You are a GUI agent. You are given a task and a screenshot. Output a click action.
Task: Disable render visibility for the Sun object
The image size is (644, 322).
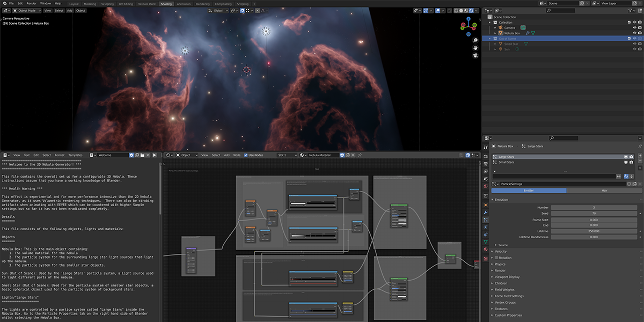[640, 49]
